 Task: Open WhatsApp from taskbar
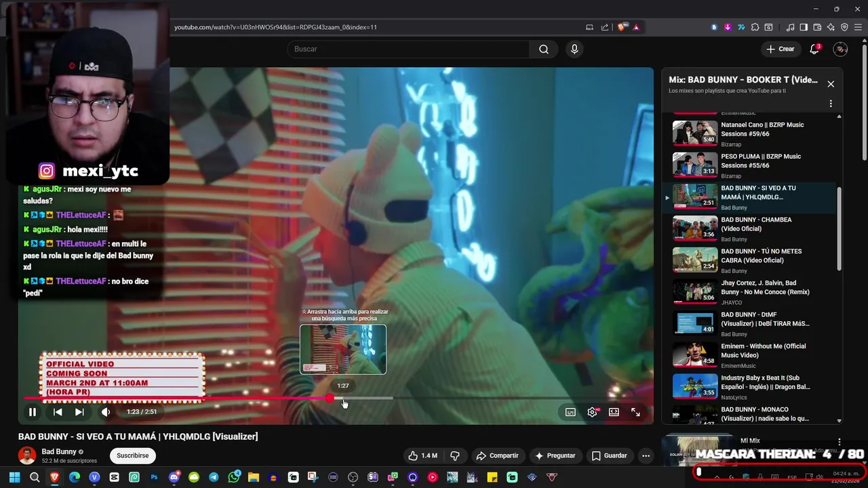(x=234, y=477)
